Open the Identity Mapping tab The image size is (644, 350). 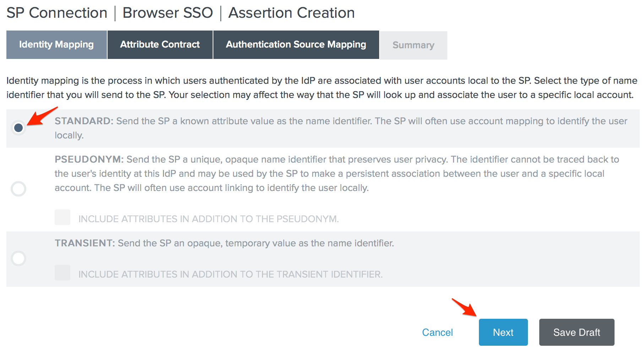pos(56,45)
